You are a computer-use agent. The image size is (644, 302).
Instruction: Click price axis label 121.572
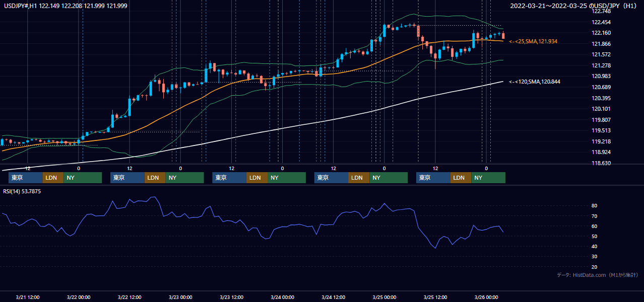pyautogui.click(x=601, y=55)
